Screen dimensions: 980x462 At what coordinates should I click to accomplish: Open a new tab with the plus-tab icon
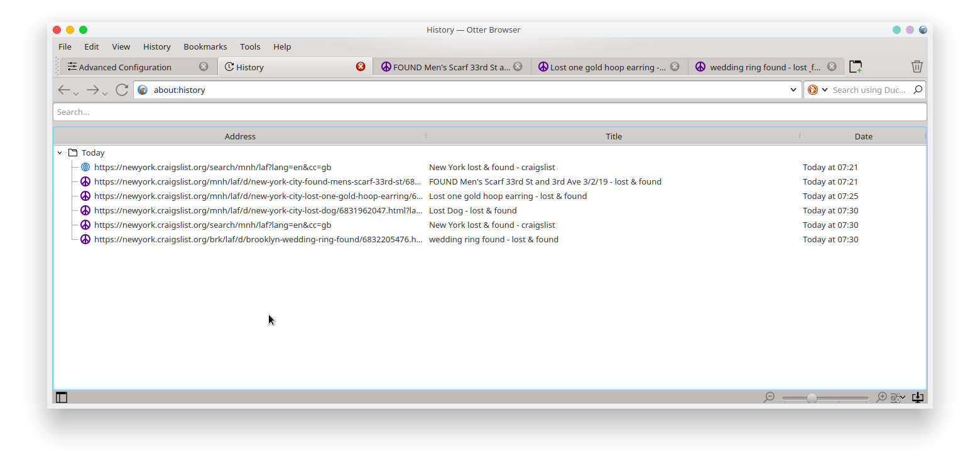pos(856,67)
